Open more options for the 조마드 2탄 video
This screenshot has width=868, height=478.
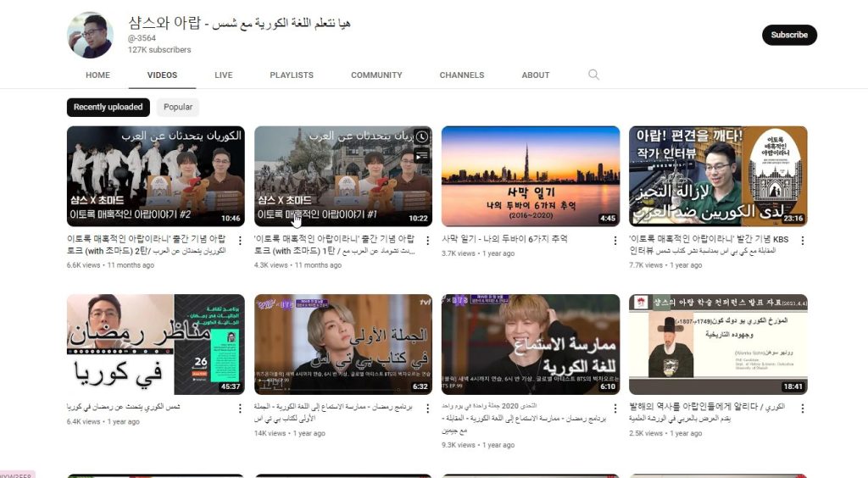click(240, 241)
